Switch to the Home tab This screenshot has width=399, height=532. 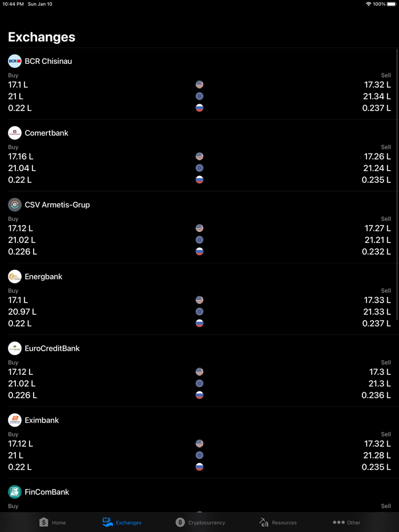click(52, 522)
